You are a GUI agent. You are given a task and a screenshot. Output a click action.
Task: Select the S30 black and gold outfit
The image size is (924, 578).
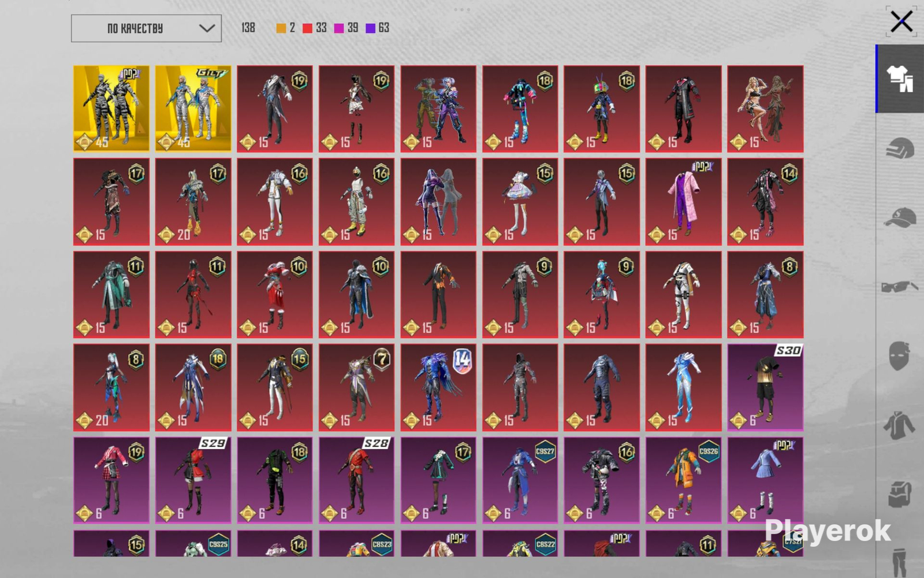click(765, 387)
